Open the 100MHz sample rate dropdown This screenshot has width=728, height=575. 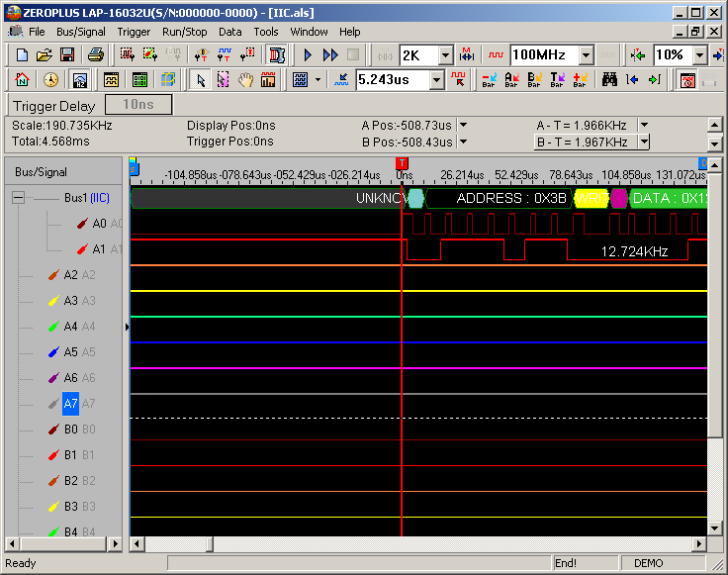(586, 55)
